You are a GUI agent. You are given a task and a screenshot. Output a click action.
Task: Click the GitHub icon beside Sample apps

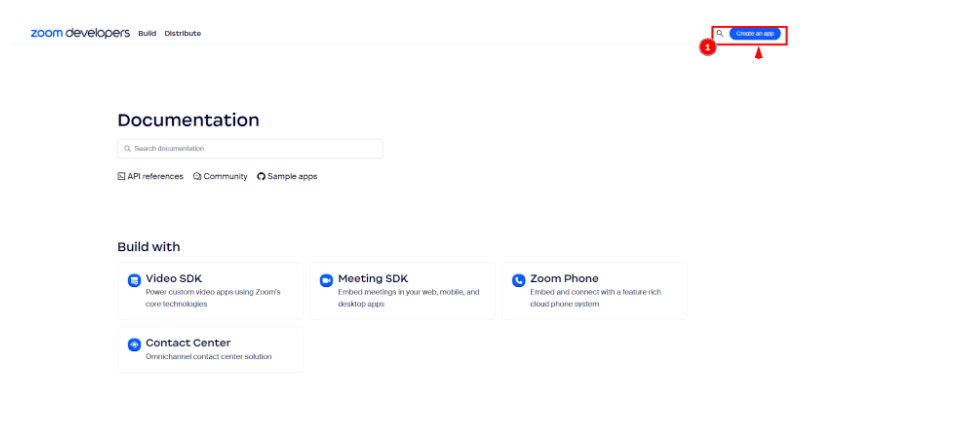pyautogui.click(x=261, y=176)
